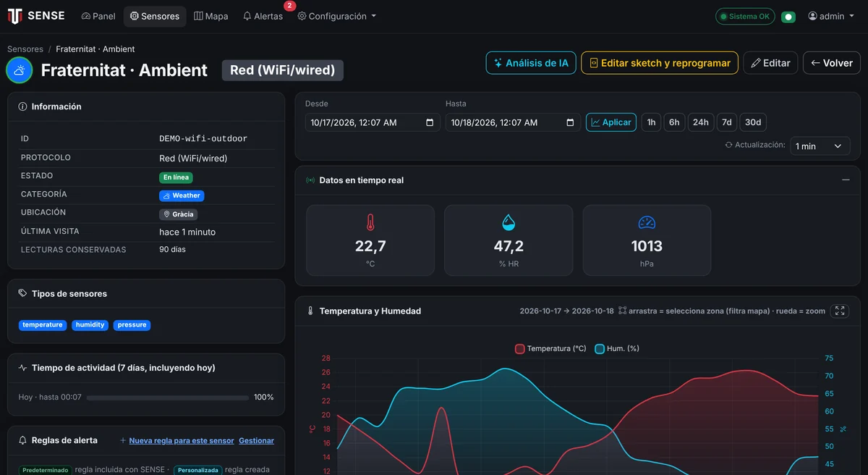Click the red thermometer icon
Screen dimensions: 868x475
[370, 222]
